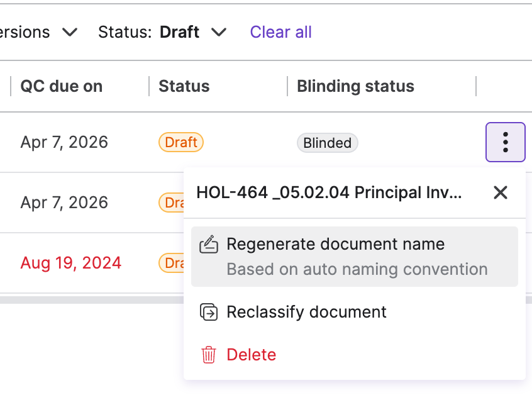Click the pencil icon beside Regenerate document name

point(208,244)
